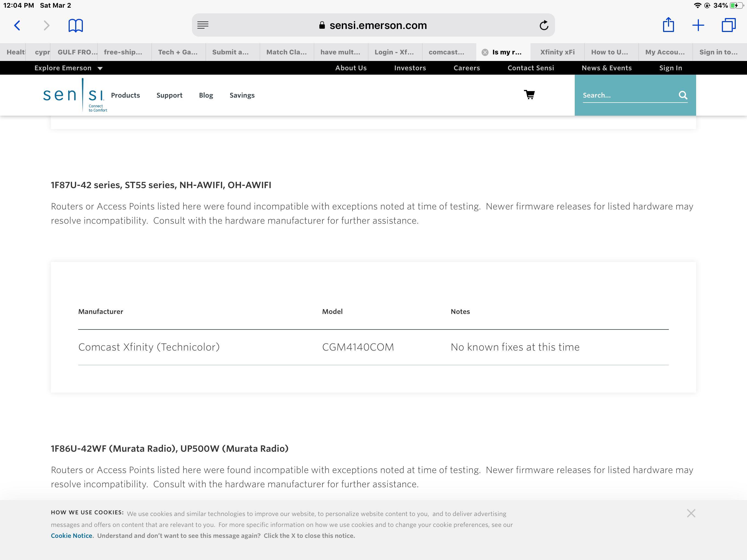Tap the Safari back arrow

click(17, 25)
